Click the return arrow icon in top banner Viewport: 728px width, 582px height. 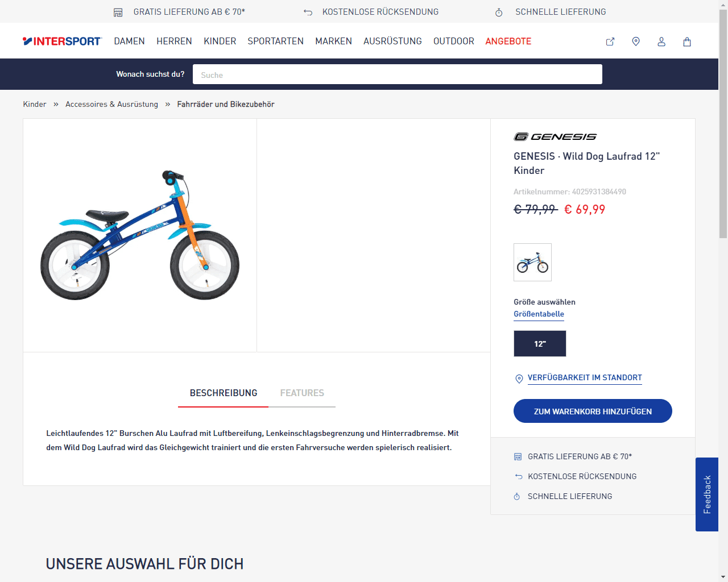[308, 12]
